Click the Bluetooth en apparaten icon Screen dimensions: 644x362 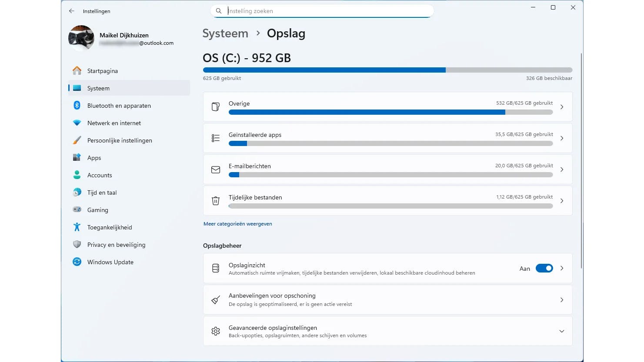pos(77,106)
